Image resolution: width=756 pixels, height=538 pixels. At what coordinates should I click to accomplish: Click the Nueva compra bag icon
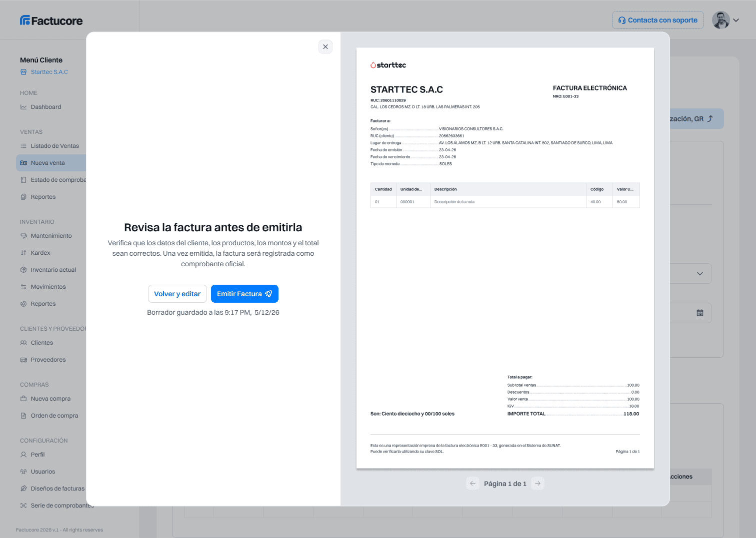pos(23,399)
